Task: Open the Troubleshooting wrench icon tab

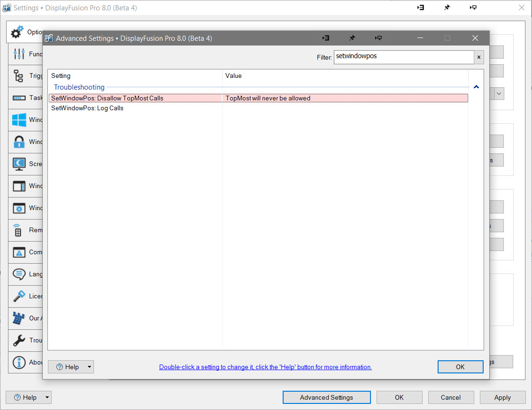Action: coord(19,340)
